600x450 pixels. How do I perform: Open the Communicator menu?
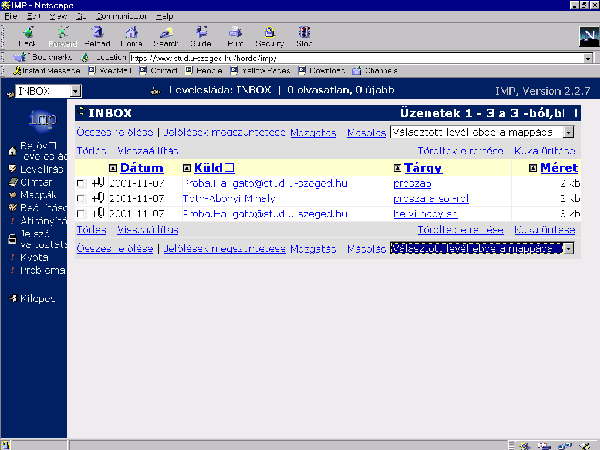click(x=121, y=17)
